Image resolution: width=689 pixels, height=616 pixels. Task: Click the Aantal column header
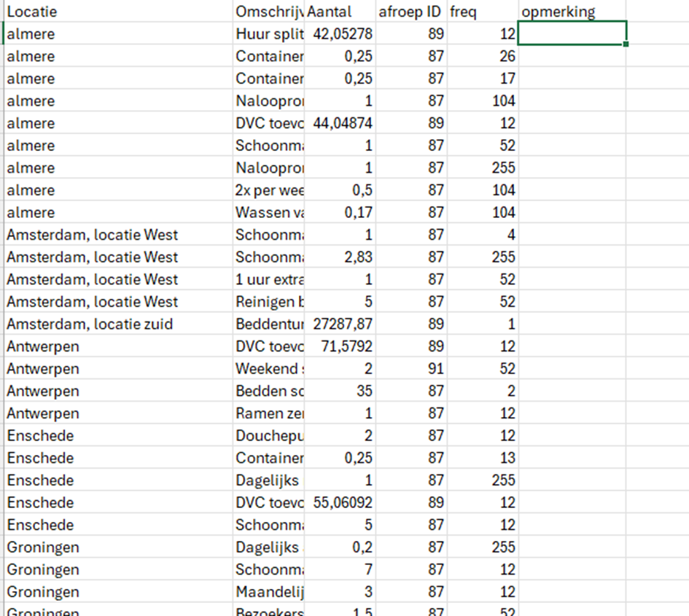click(x=340, y=11)
